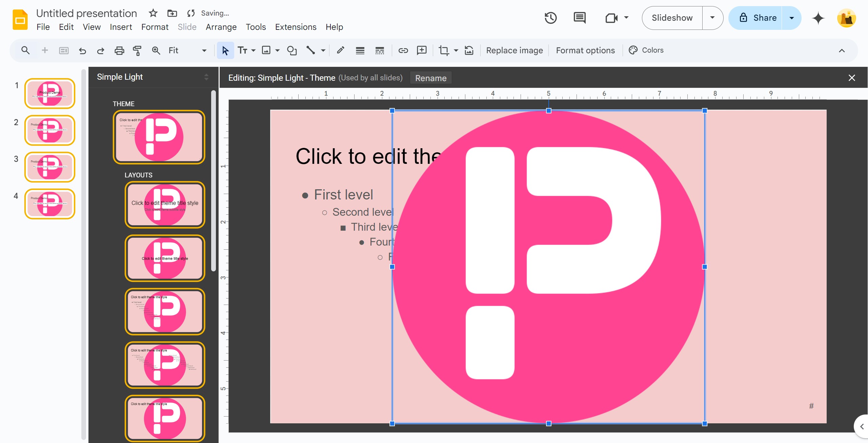Select the arrow cursor tool
Screen dimensions: 868x443
225,51
